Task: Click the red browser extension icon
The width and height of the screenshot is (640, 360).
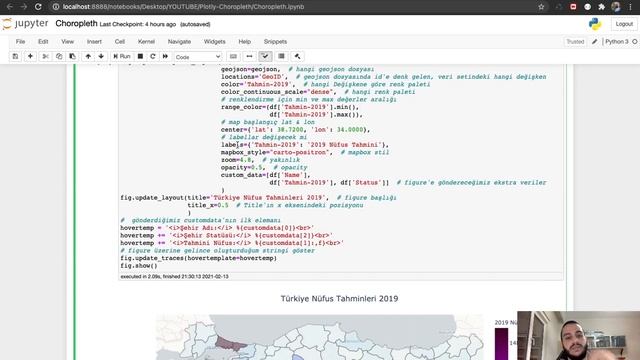Action: pyautogui.click(x=573, y=7)
